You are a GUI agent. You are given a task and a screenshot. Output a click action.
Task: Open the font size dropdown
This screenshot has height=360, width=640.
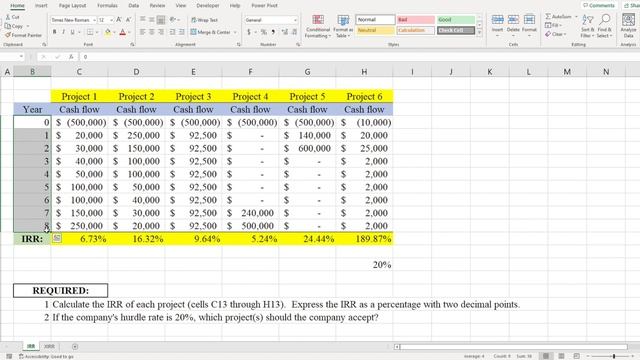(111, 20)
